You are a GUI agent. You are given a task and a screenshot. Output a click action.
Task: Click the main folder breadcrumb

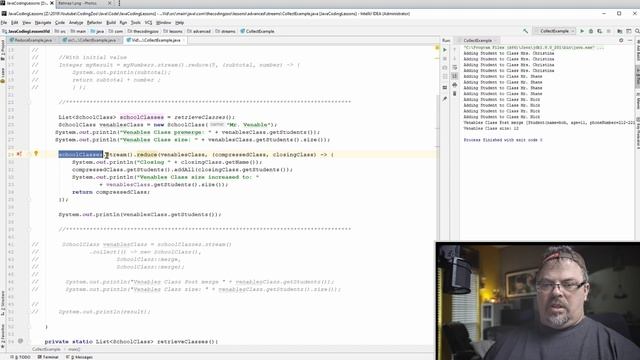78,31
